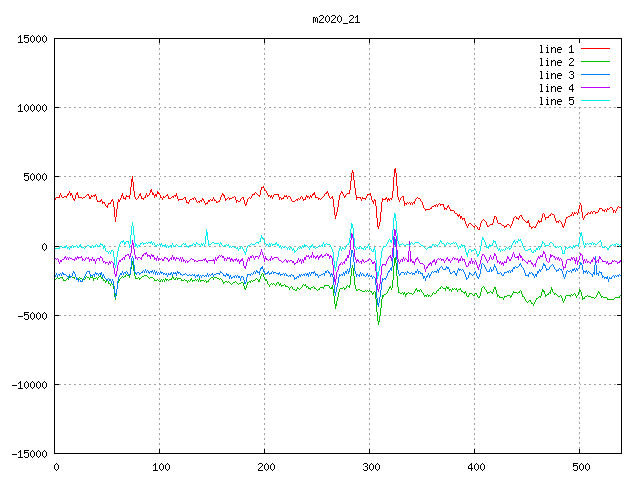The height and width of the screenshot is (480, 640).
Task: Click the chart title m2020_21
Action: [x=336, y=20]
